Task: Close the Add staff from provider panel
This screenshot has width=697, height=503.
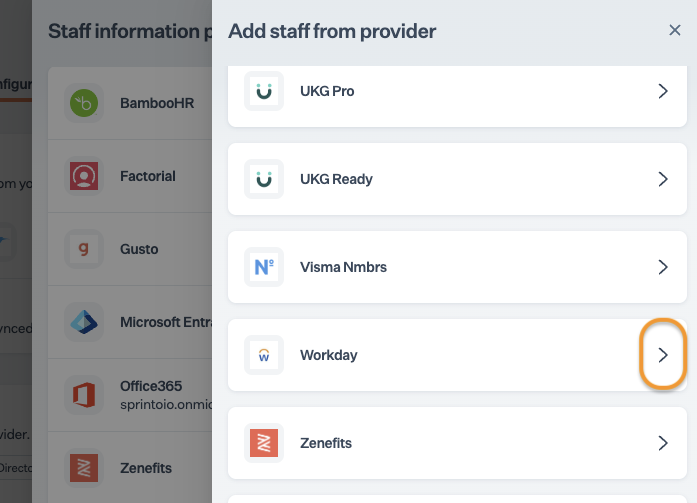Action: click(x=675, y=30)
